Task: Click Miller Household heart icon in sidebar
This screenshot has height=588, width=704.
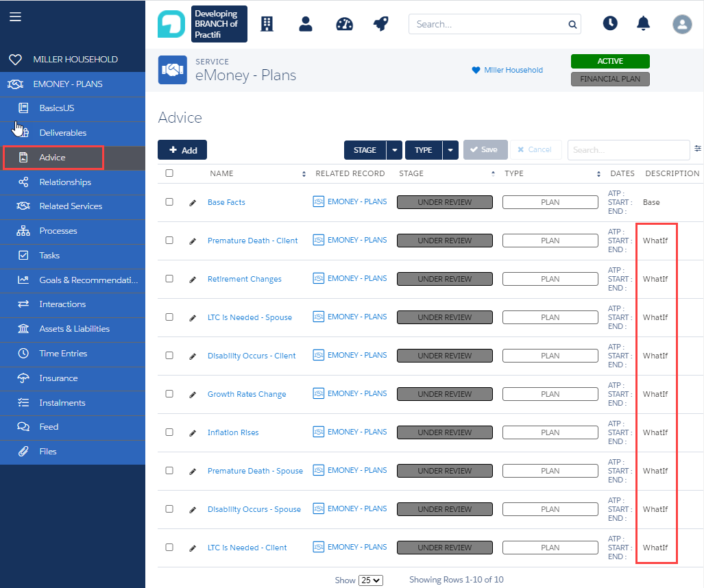Action: pyautogui.click(x=15, y=59)
